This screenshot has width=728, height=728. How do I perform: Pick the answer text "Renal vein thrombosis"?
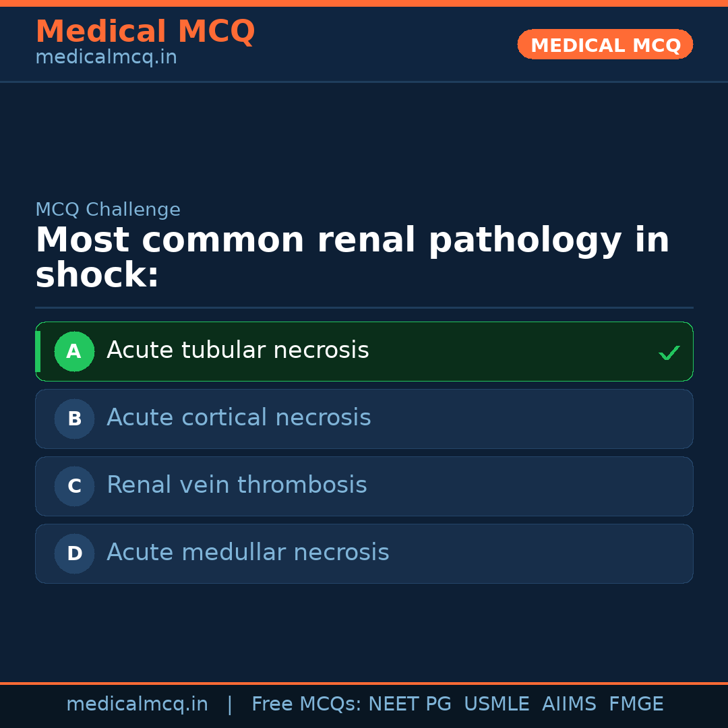pyautogui.click(x=237, y=485)
